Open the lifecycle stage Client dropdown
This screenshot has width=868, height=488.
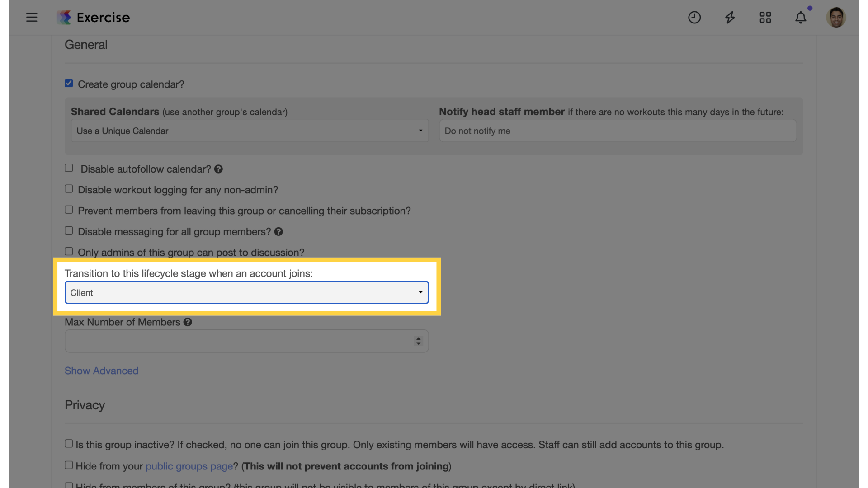tap(246, 293)
